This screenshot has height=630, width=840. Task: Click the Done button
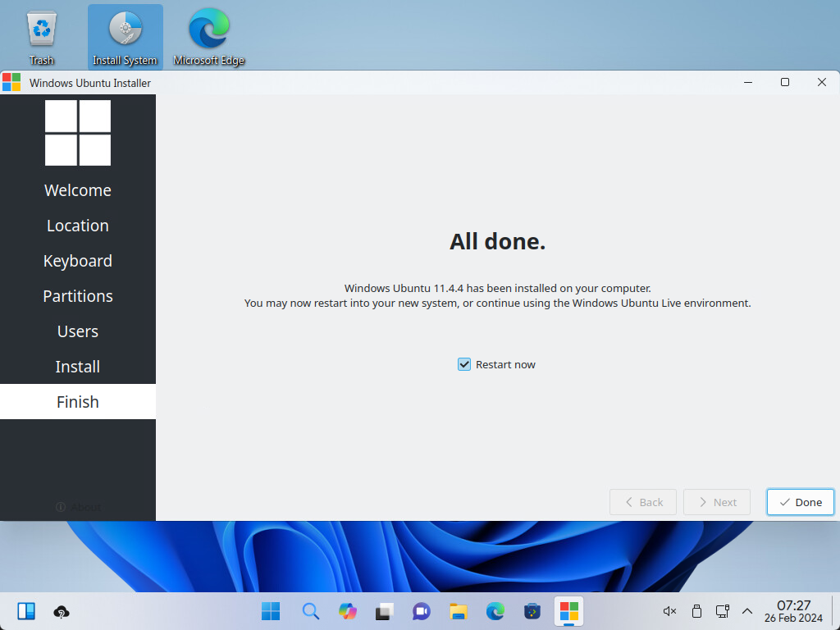tap(801, 502)
